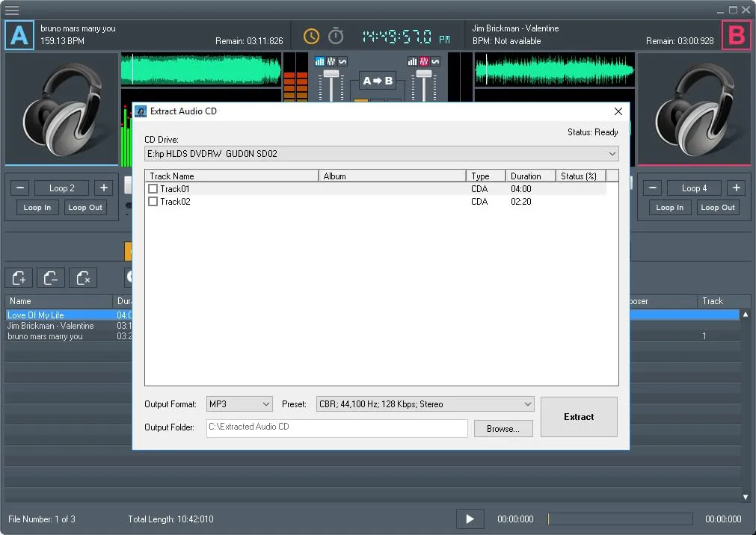Click inside the Output Folder text field

[x=336, y=428]
